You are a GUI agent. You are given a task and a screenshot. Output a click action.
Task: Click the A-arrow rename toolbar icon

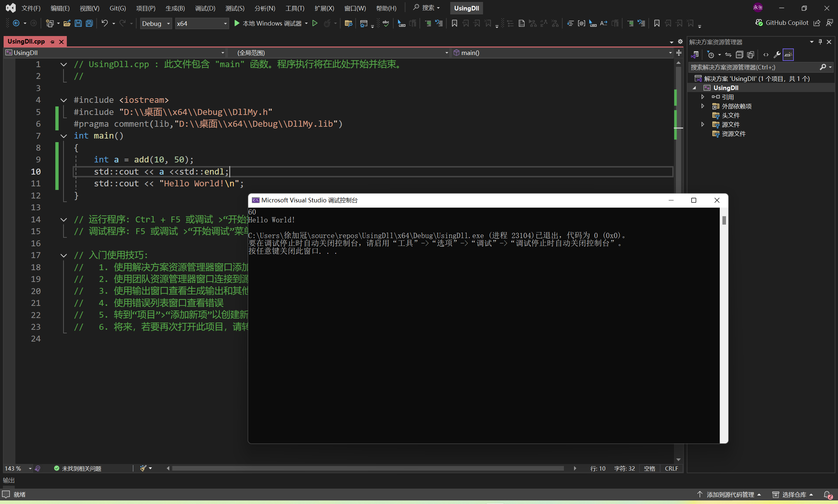[604, 23]
